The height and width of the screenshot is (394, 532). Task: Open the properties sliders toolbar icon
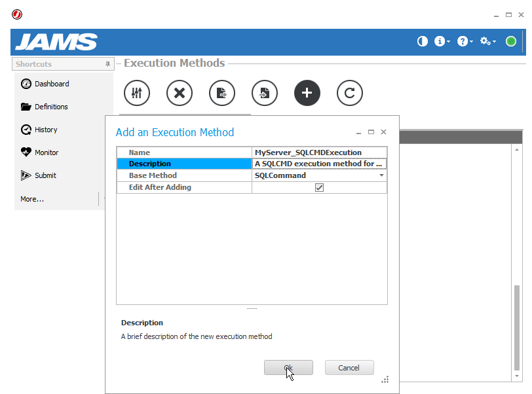(x=137, y=93)
